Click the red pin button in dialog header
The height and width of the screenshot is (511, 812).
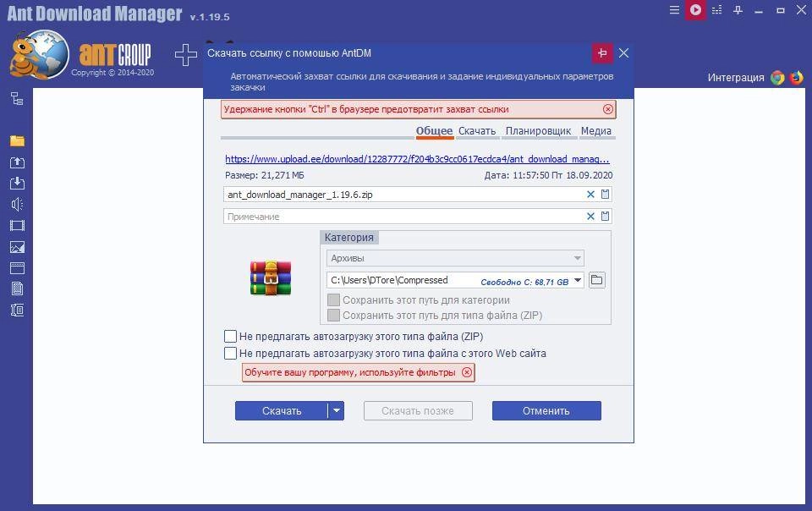point(602,52)
